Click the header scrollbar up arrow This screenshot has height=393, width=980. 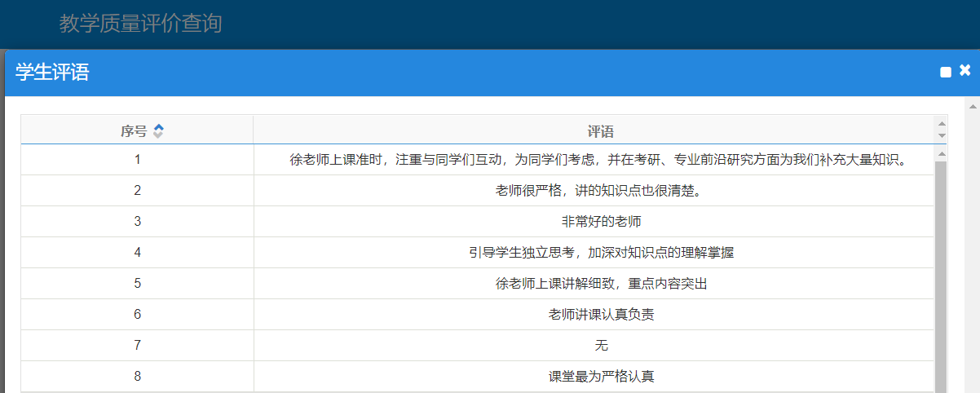(942, 123)
